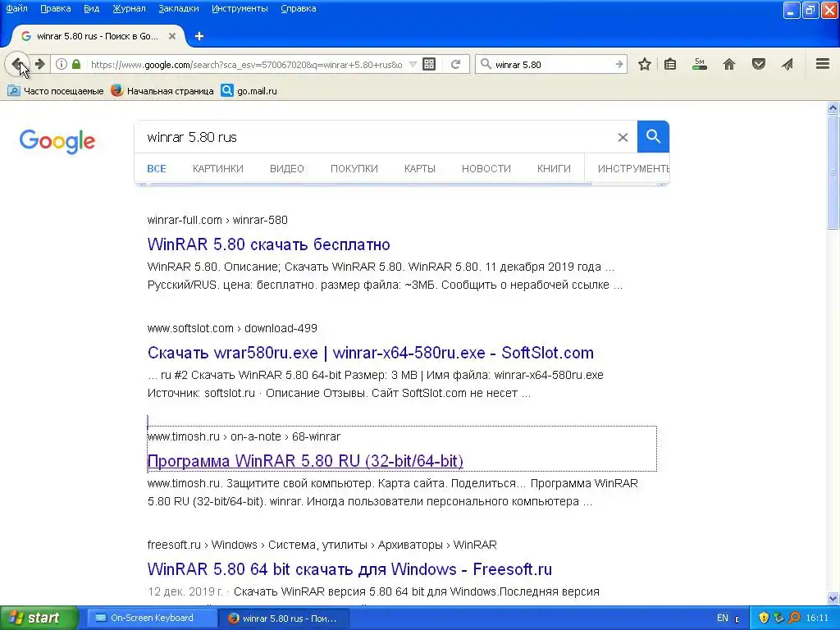This screenshot has width=840, height=630.
Task: Open the Файл menu
Action: (x=16, y=8)
